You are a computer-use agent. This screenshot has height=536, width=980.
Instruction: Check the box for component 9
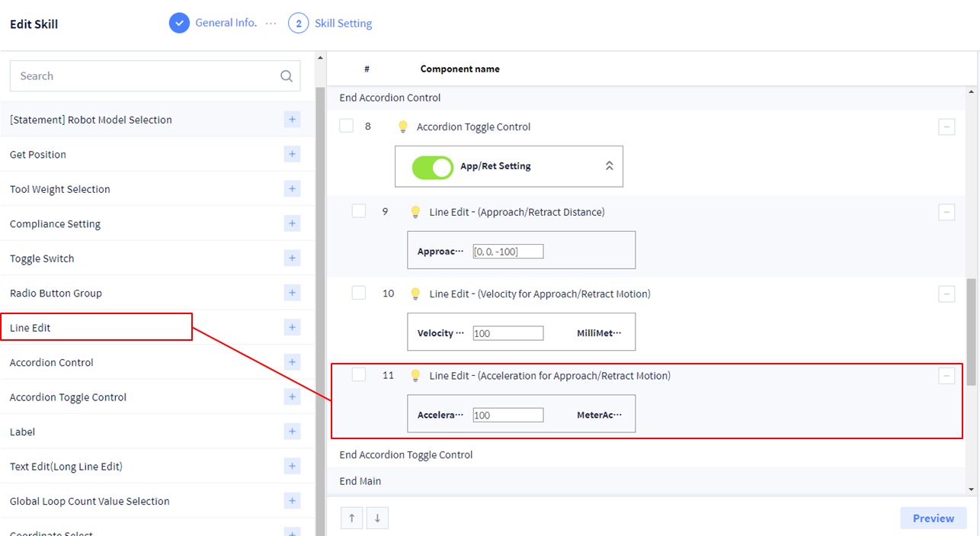point(359,211)
